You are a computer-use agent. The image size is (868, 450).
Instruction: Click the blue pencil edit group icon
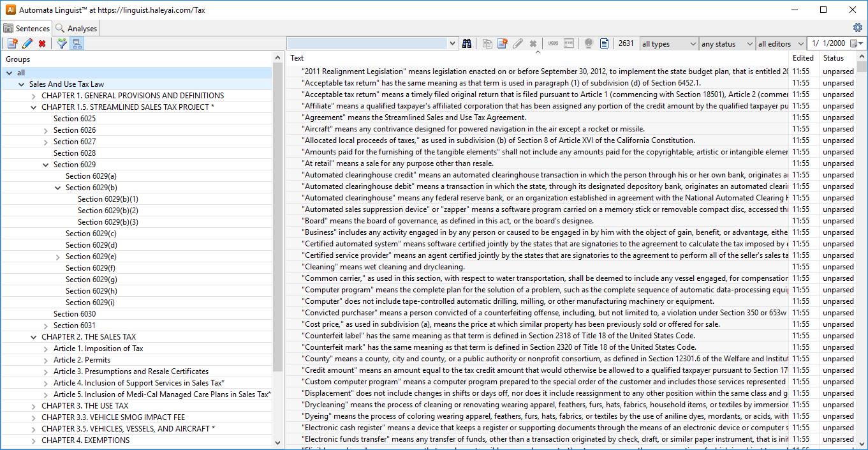coord(27,43)
